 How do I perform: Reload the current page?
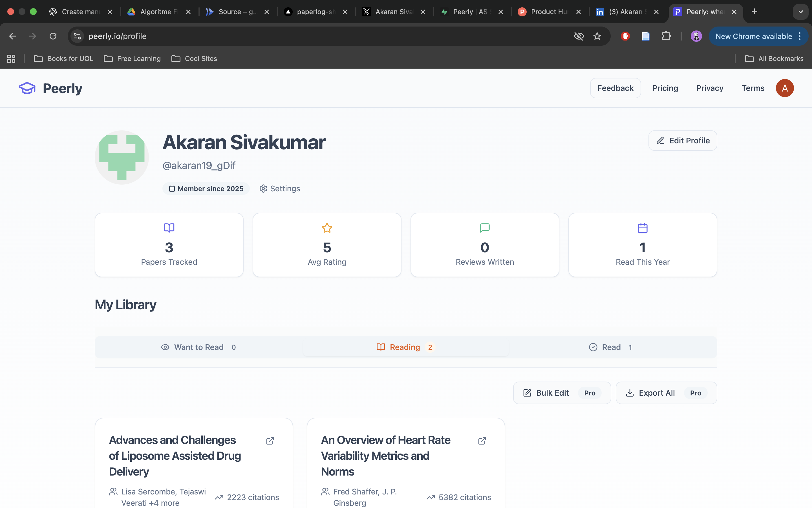coord(53,36)
